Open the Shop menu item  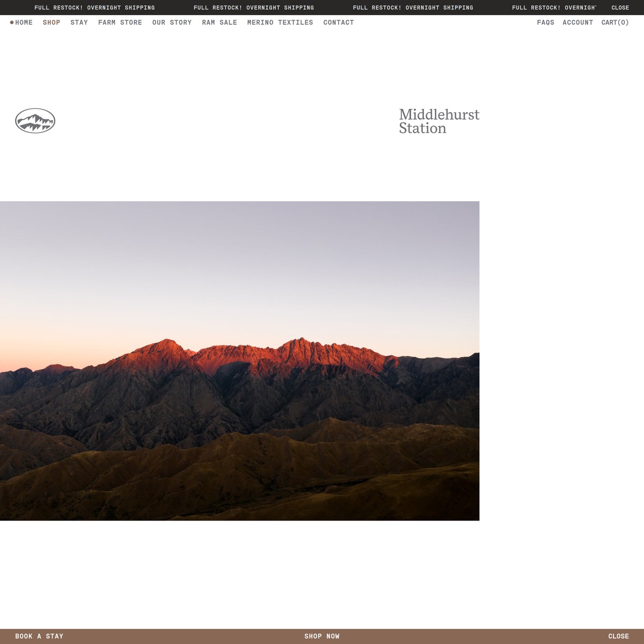[52, 23]
